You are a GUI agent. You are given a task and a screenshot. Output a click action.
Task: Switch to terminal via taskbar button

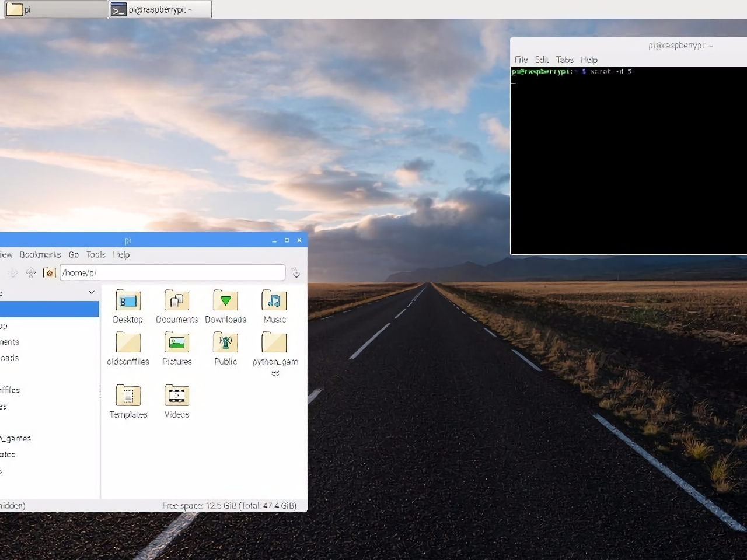click(x=160, y=9)
